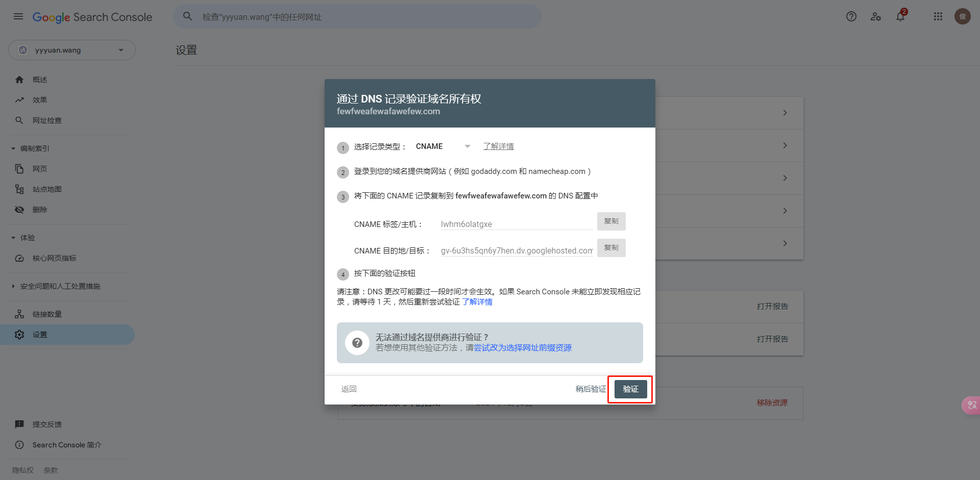
Task: Open the account avatar menu
Action: tap(963, 17)
